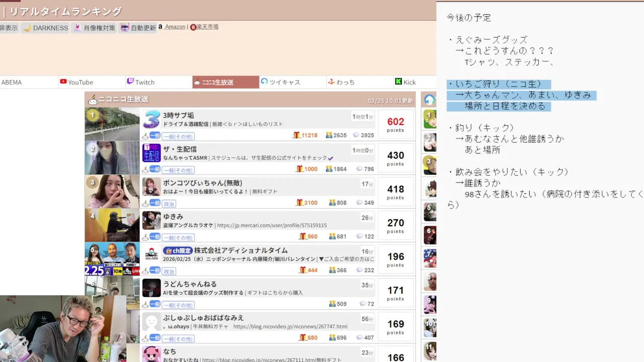Switch to the YouTube ranking tab
Screen dimensions: 644x362
pos(93,82)
